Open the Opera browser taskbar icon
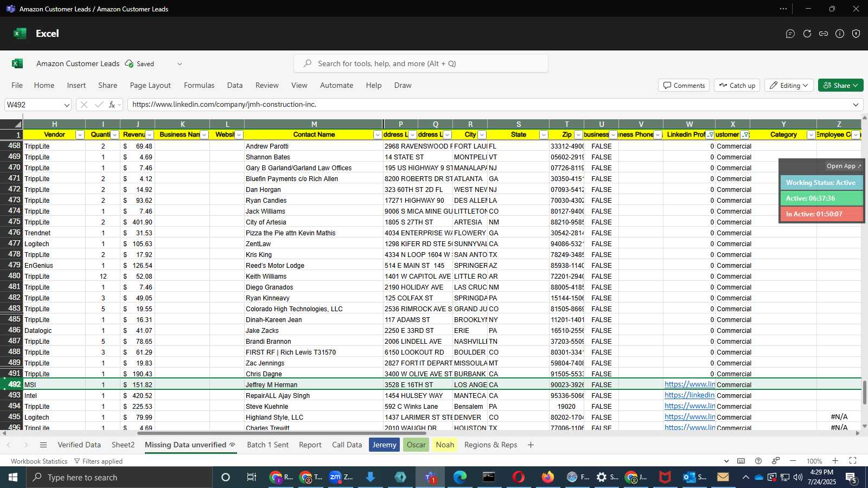Screen dimensions: 868x488 point(518,477)
